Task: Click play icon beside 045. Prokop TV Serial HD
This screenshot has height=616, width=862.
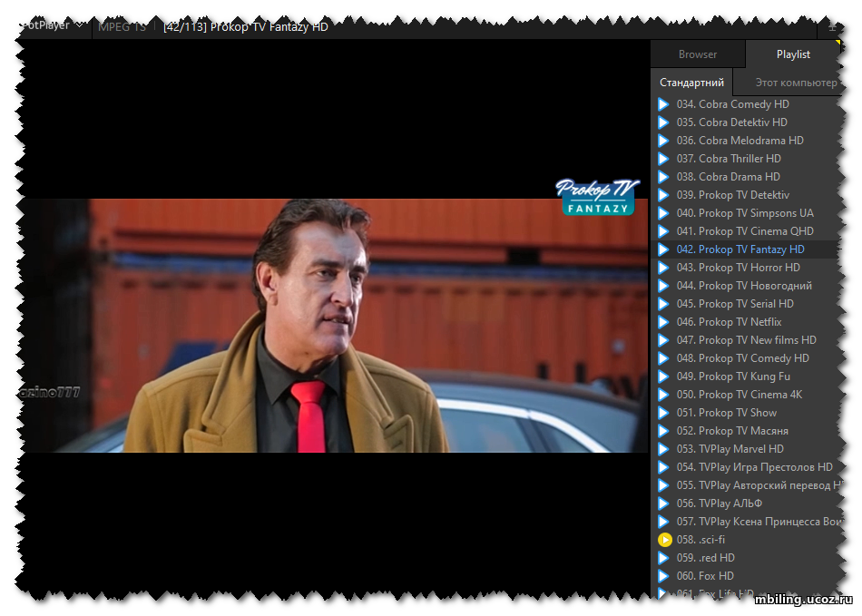Action: tap(663, 304)
